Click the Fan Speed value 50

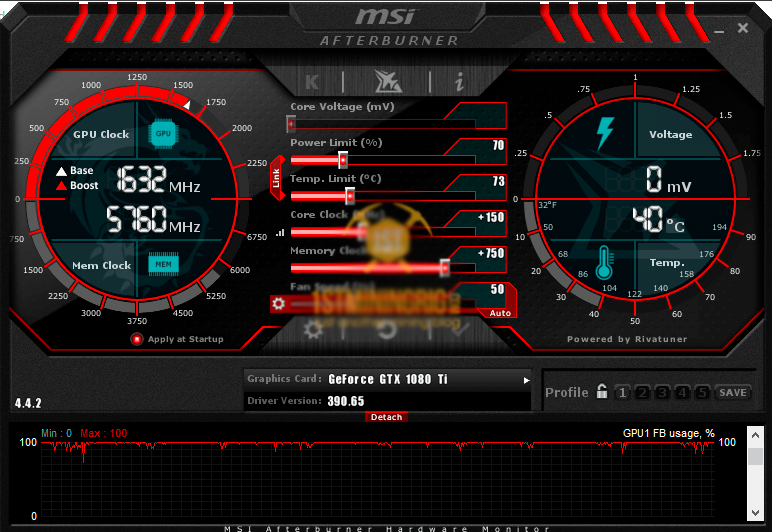497,289
